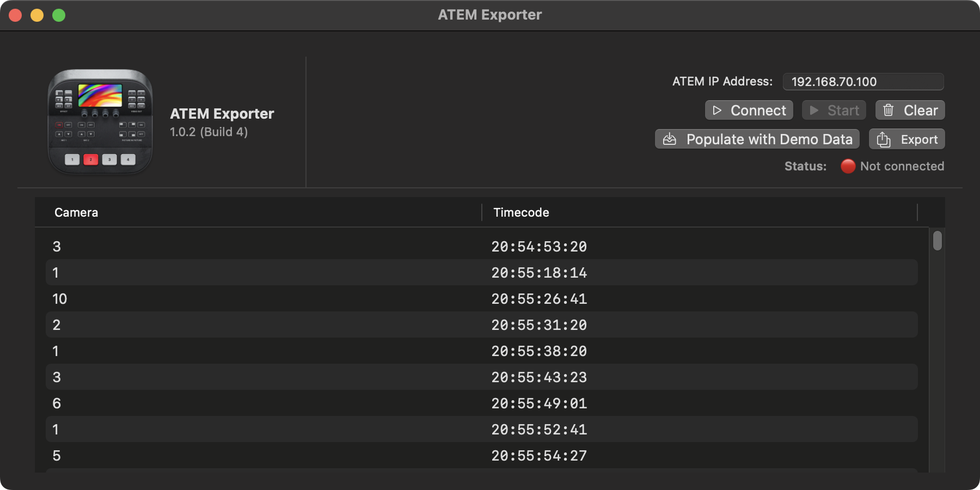Viewport: 980px width, 490px height.
Task: Click the Start button's play icon
Action: coord(814,111)
